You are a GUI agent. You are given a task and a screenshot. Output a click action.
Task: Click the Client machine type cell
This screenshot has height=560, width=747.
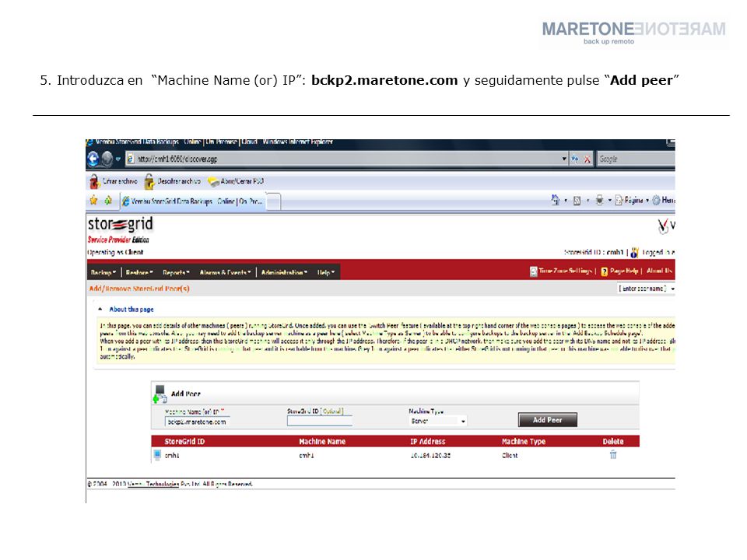pos(510,456)
